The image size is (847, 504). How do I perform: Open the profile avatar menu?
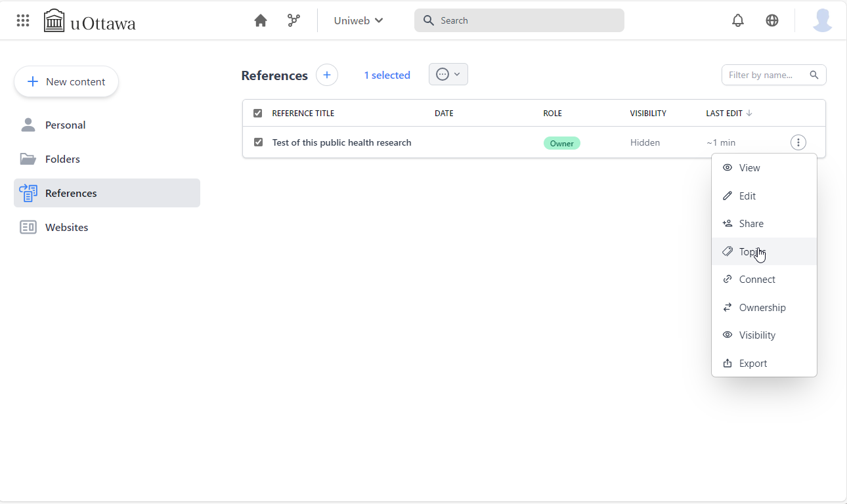[x=822, y=20]
